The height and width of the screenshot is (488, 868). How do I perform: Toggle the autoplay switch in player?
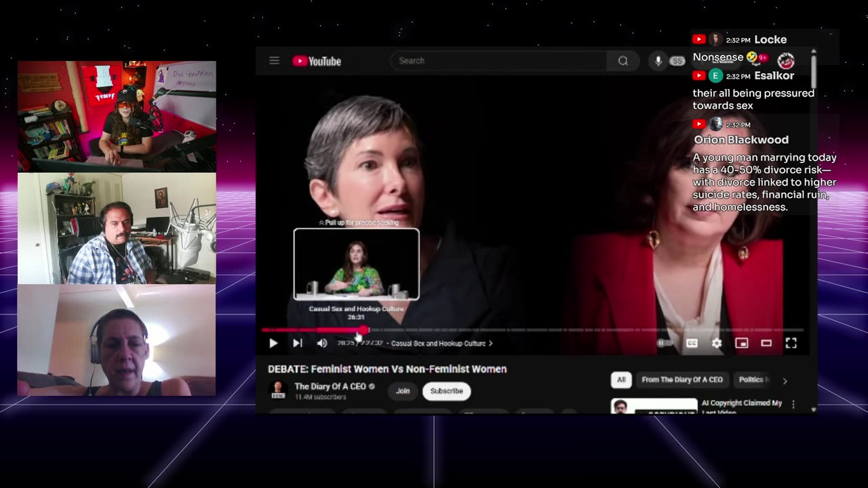663,343
